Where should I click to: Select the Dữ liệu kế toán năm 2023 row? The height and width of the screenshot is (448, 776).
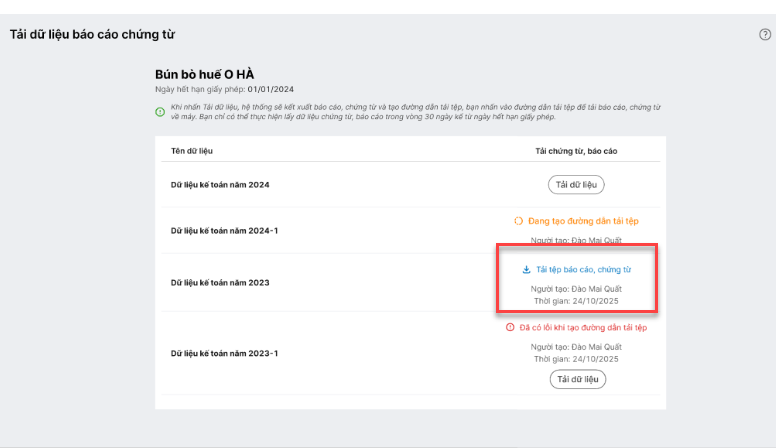click(219, 283)
